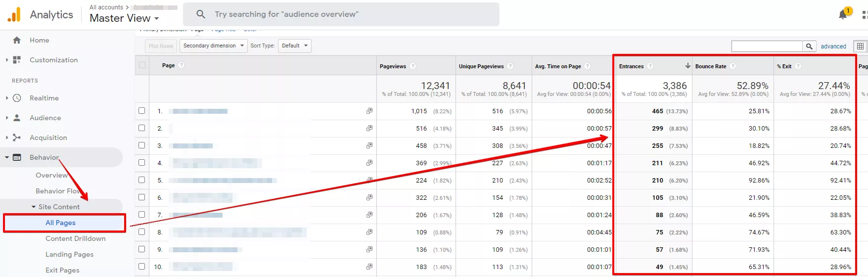Check the row 8 checkbox

click(142, 231)
